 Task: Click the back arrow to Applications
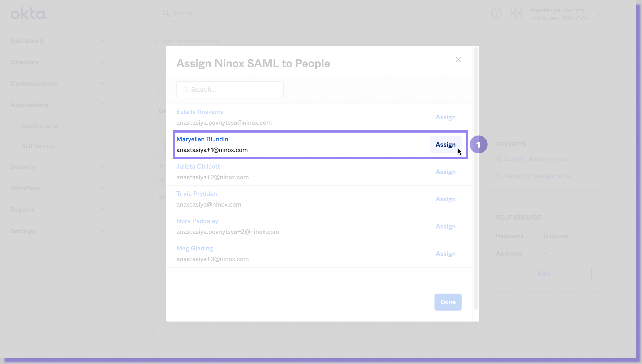tap(156, 41)
